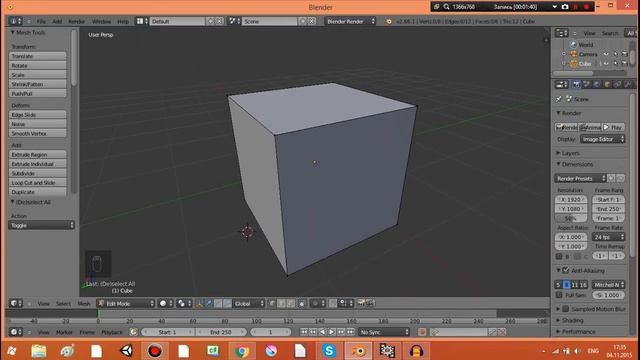Toggle proportional editing in the 3D view header
The image size is (640, 360).
(x=318, y=303)
